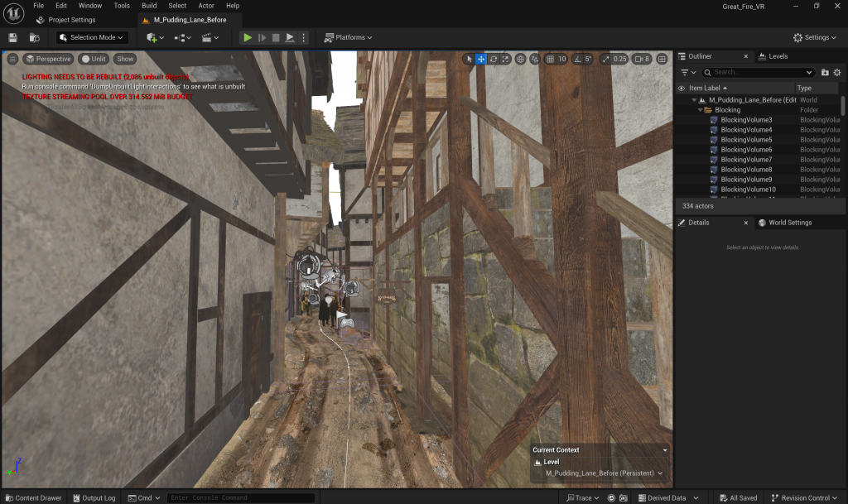Toggle the visibility eye column header
This screenshot has height=504, width=848.
coord(682,88)
